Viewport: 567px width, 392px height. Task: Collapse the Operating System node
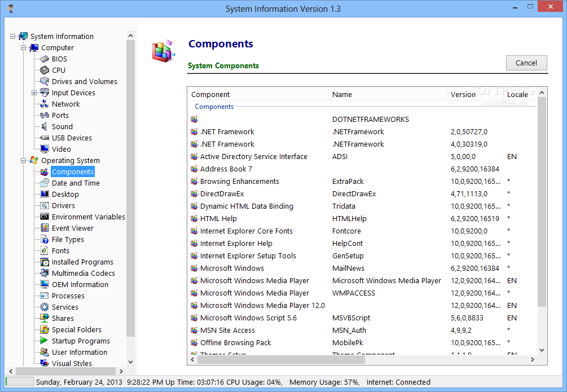(x=24, y=161)
